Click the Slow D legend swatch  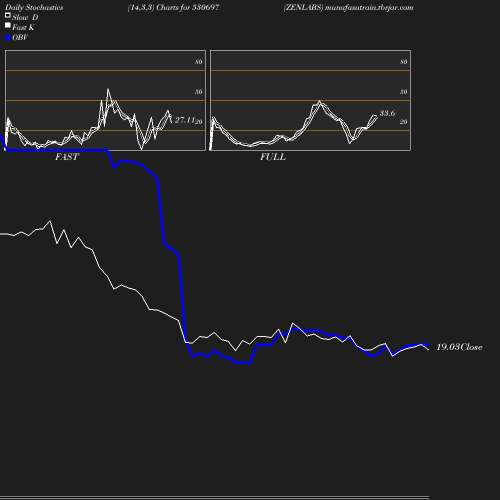[8, 15]
